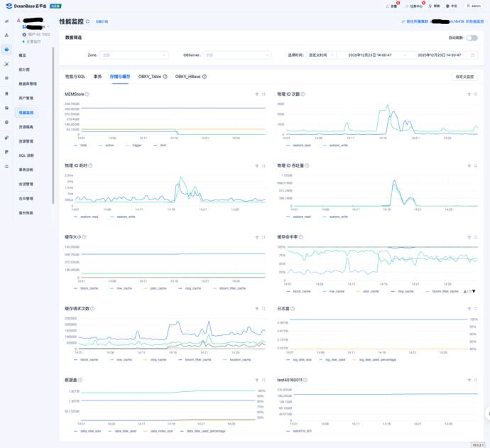The height and width of the screenshot is (448, 490).
Task: Click the refresh icon next to 性能监控 title
Action: pyautogui.click(x=88, y=22)
